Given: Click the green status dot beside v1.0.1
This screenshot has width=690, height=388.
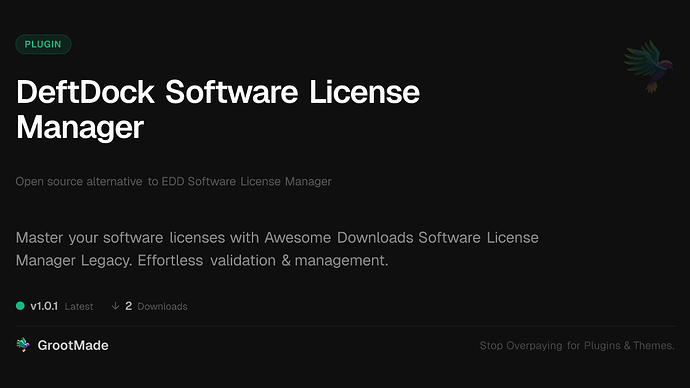Looking at the screenshot, I should pyautogui.click(x=20, y=306).
